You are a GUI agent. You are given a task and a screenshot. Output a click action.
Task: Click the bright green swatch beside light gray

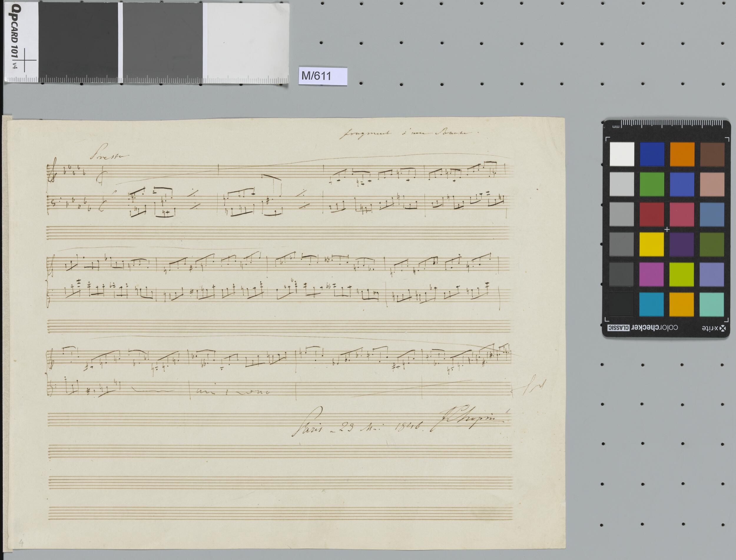pos(652,184)
